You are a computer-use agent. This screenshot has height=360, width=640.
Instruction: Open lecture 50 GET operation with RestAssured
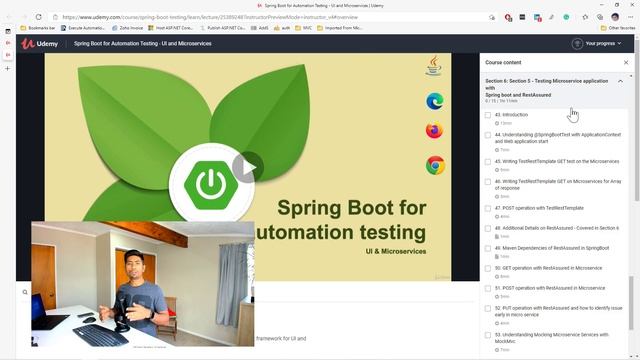click(548, 268)
